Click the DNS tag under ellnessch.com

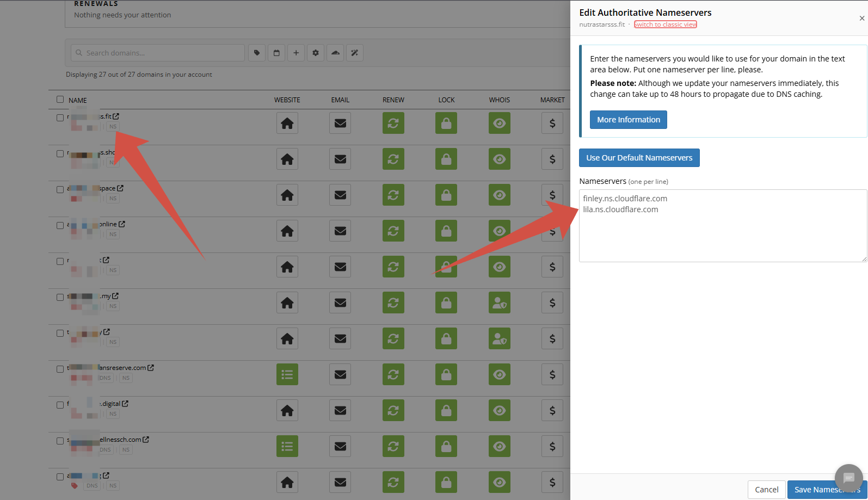(x=105, y=450)
